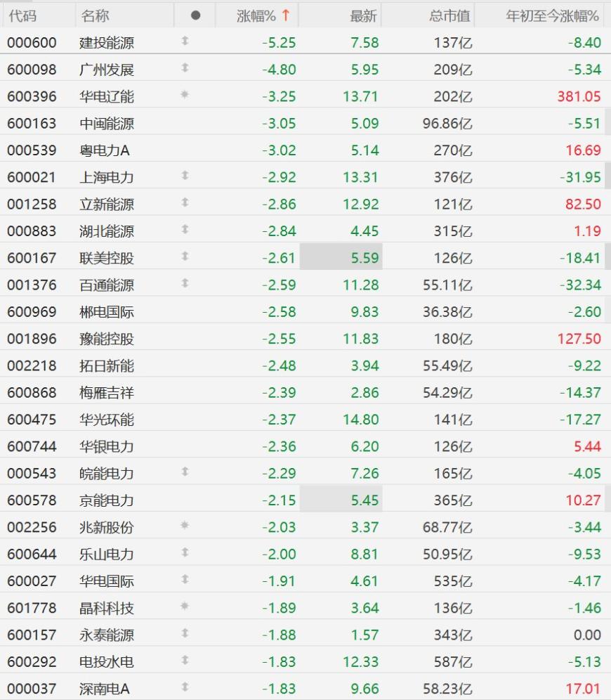Select stock name 梅雁吉祥
This screenshot has width=611, height=700.
107,392
